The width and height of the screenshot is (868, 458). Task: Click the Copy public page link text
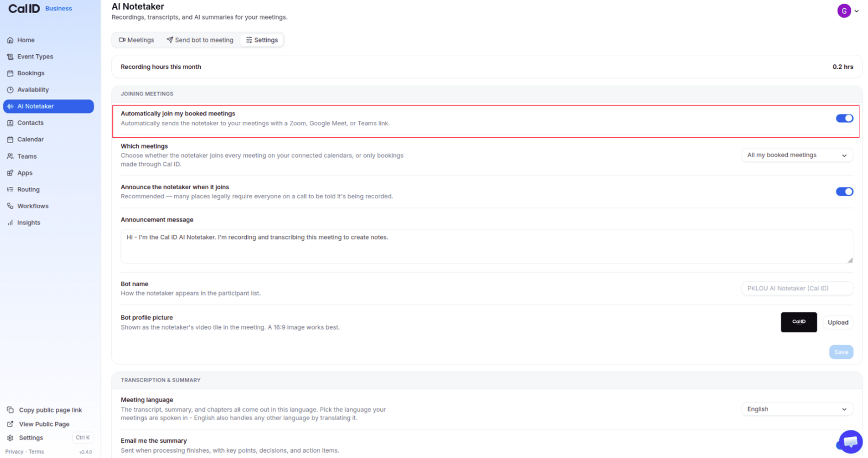point(50,410)
